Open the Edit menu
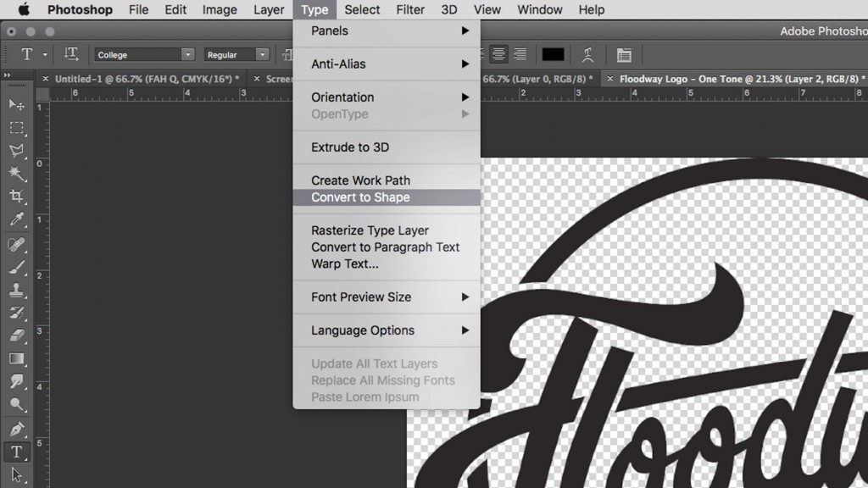This screenshot has height=488, width=868. tap(175, 9)
